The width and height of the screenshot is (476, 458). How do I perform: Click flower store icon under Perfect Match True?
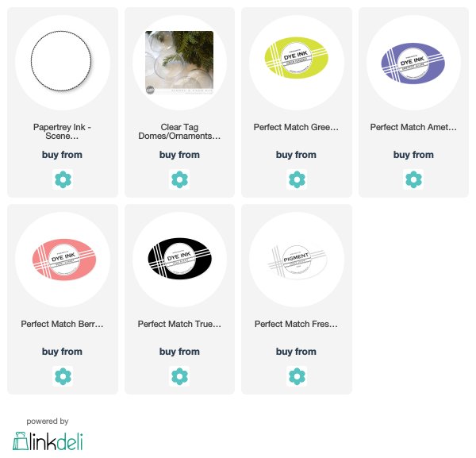pyautogui.click(x=179, y=376)
